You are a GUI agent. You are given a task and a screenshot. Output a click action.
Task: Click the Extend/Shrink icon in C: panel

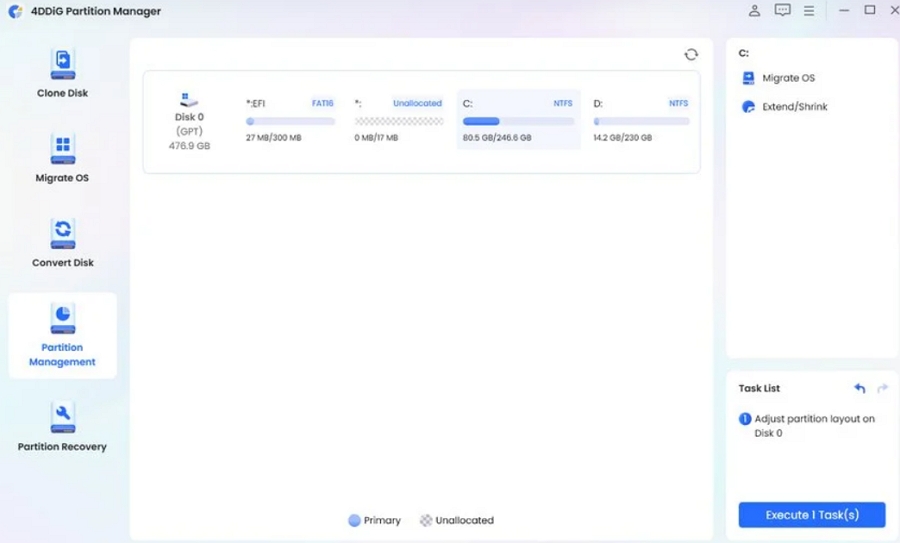(x=748, y=107)
